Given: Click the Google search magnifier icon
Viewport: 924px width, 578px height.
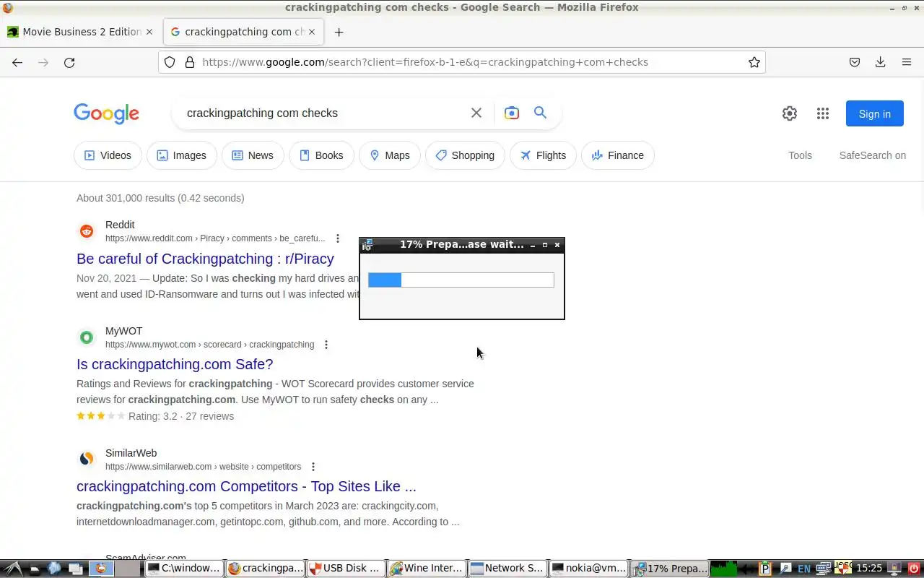Looking at the screenshot, I should point(540,113).
